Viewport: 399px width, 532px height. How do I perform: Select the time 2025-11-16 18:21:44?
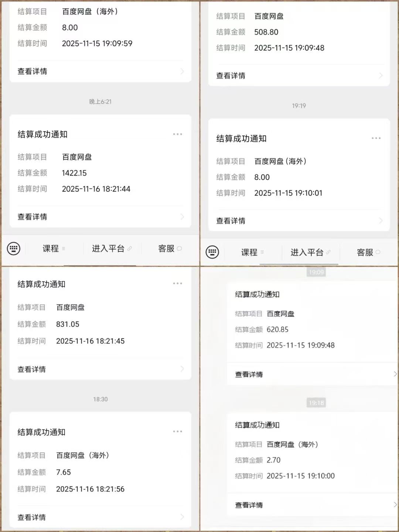(96, 189)
